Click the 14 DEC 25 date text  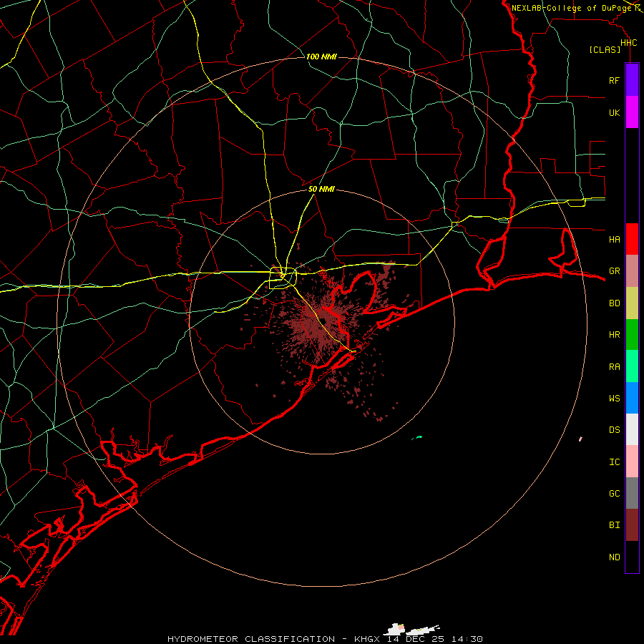415,639
